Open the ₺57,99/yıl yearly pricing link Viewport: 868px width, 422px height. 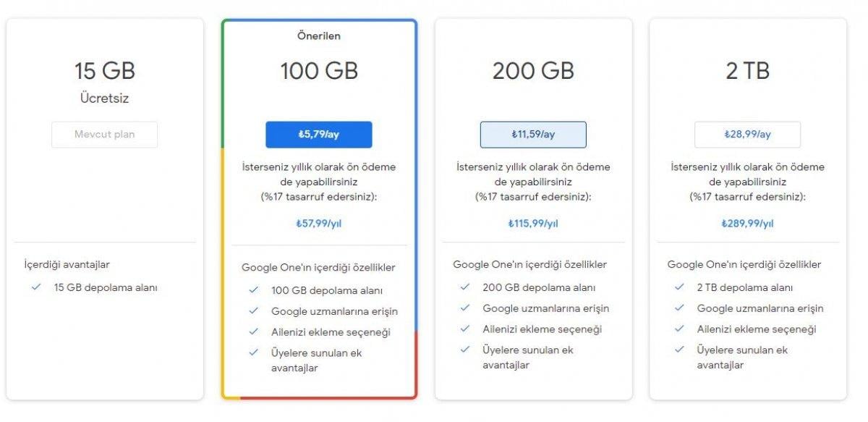click(x=319, y=224)
